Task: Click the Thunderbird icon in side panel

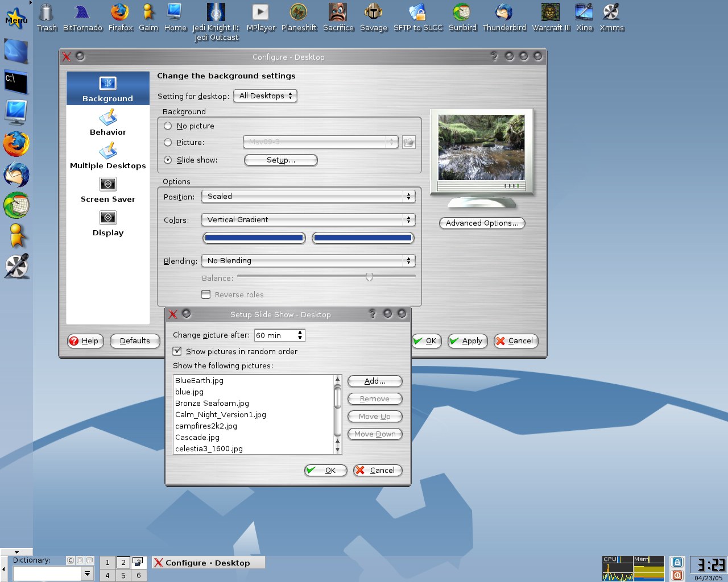Action: 16,174
